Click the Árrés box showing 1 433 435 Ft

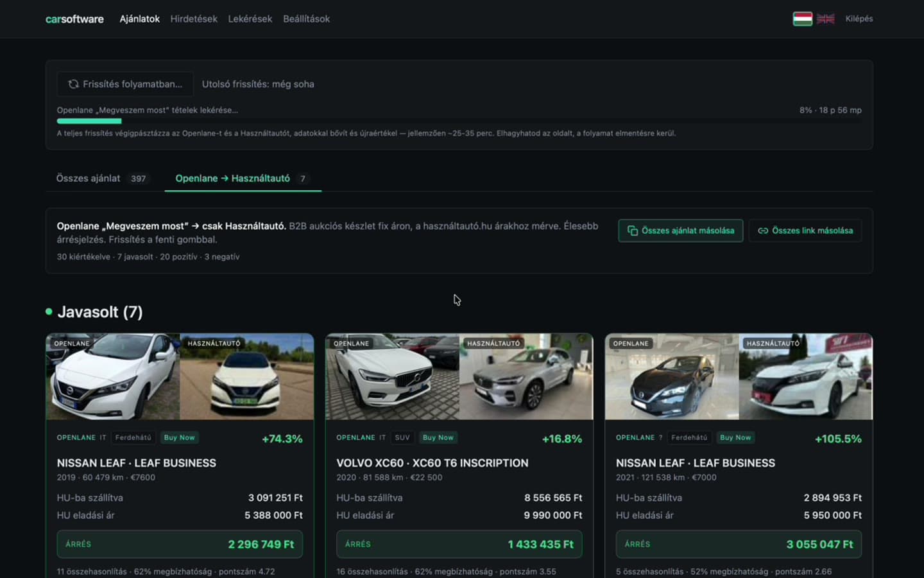(x=459, y=544)
